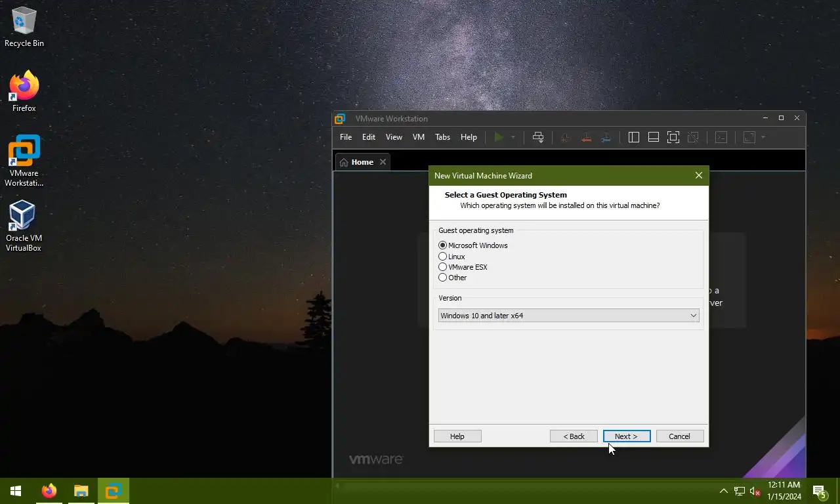Open the power options dropdown arrow beside play
This screenshot has height=504, width=840.
[513, 137]
